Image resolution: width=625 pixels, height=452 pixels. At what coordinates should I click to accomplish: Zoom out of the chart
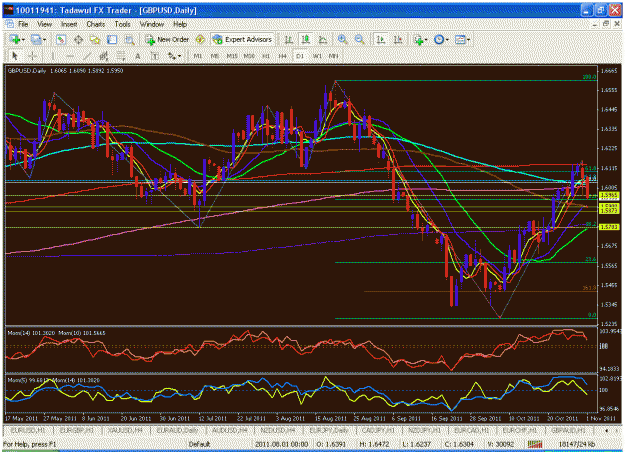(x=359, y=39)
